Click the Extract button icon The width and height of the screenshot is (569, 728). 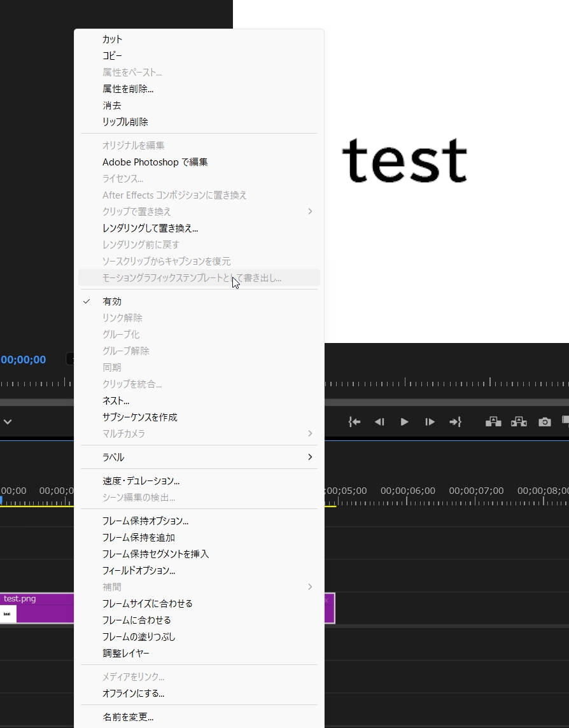pos(519,421)
